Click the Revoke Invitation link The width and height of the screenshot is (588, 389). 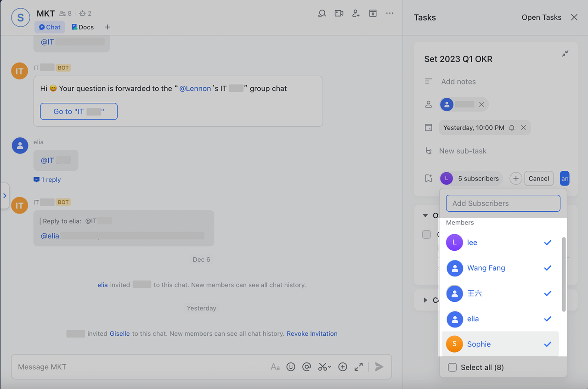312,333
